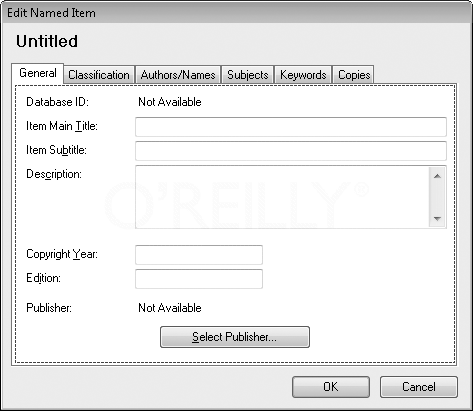This screenshot has width=473, height=411.
Task: Switch to the Subjects tab
Action: pyautogui.click(x=248, y=75)
